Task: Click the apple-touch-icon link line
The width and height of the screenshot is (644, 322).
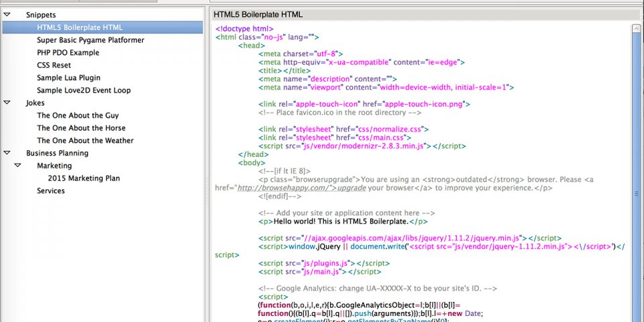Action: click(x=364, y=104)
